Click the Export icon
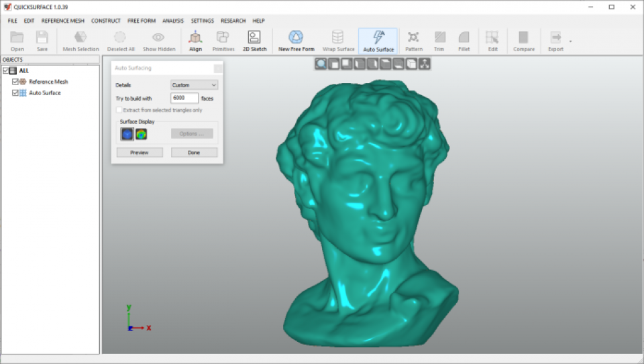Viewport: 644px width, 364px height. pyautogui.click(x=555, y=38)
